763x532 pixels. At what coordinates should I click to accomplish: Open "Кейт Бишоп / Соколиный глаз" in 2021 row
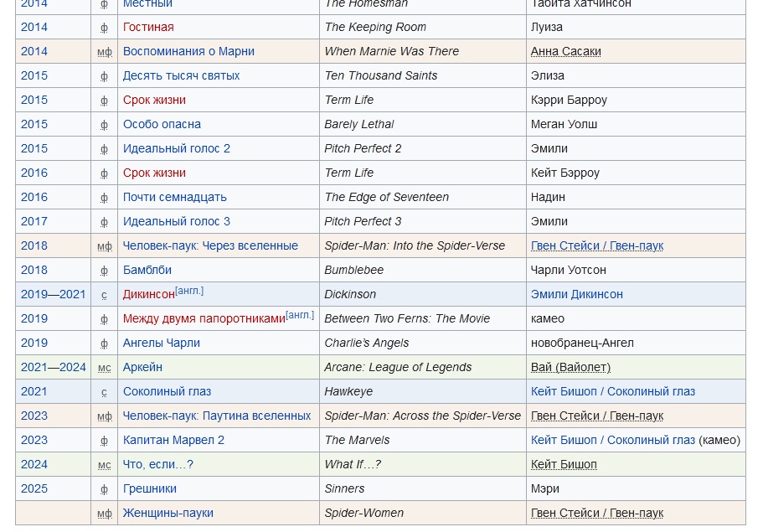tap(613, 392)
